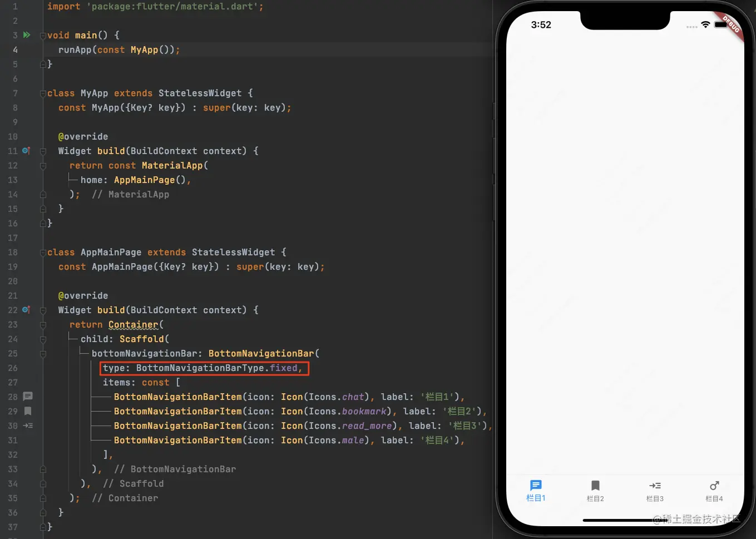The image size is (756, 539).
Task: Click '@override' annotation on line 21
Action: (83, 295)
